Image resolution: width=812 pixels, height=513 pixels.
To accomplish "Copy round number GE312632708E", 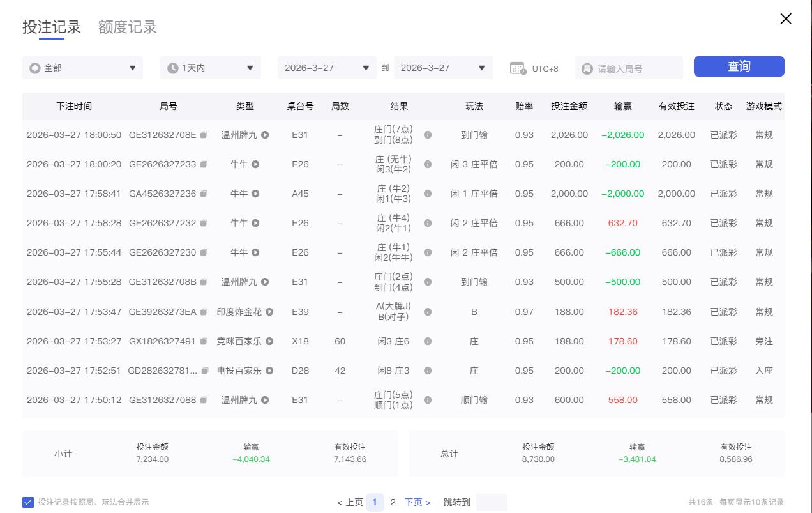I will 204,135.
